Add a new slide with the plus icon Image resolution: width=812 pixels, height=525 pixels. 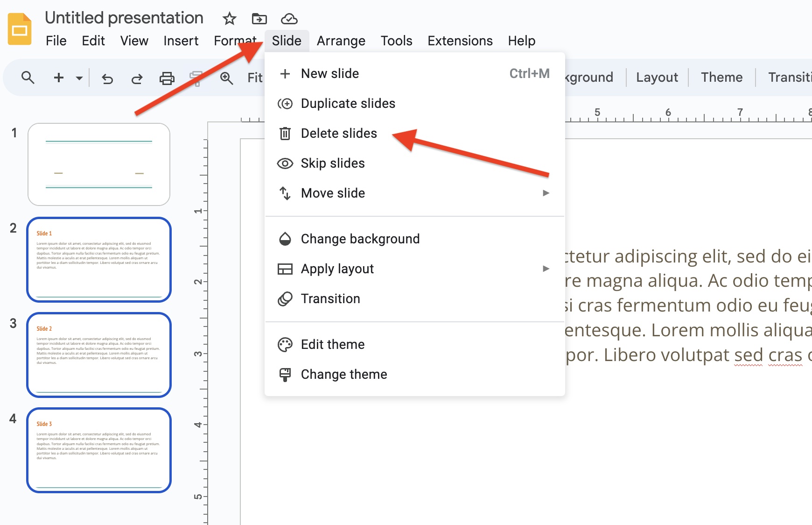[x=58, y=78]
